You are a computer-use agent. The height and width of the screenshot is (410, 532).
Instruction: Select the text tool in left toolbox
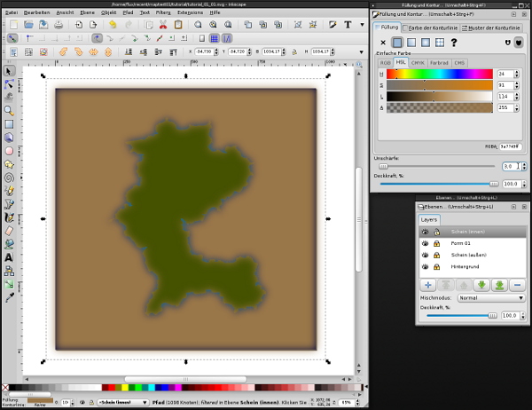click(9, 257)
